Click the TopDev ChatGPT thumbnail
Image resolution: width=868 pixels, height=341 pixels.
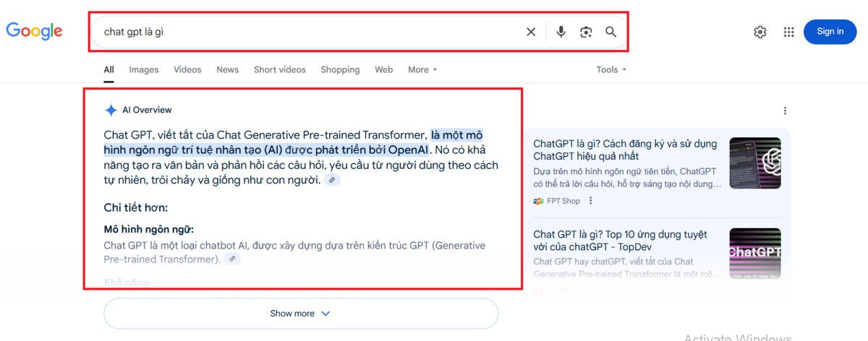[x=755, y=254]
